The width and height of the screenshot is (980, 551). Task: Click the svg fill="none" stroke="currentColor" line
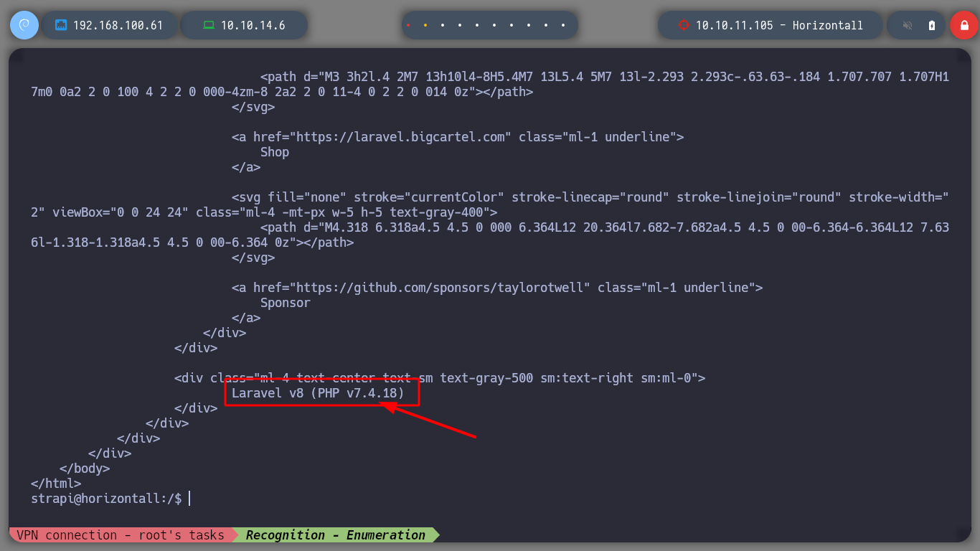(590, 197)
